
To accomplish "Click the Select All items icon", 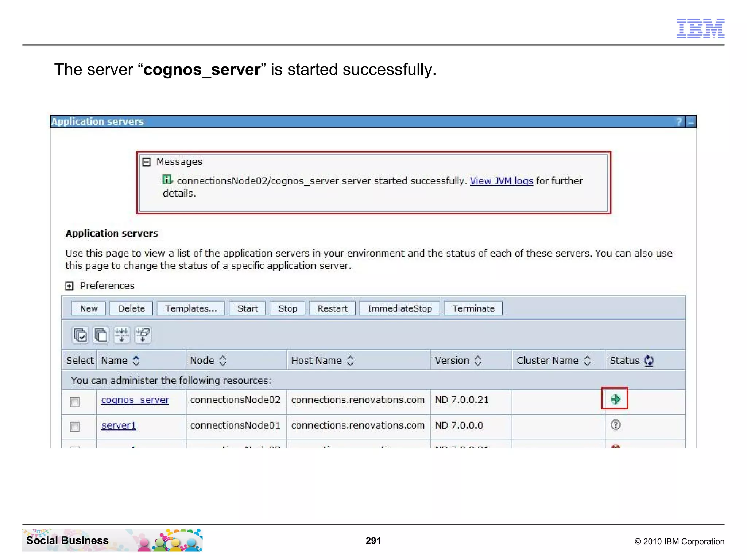I will [80, 335].
